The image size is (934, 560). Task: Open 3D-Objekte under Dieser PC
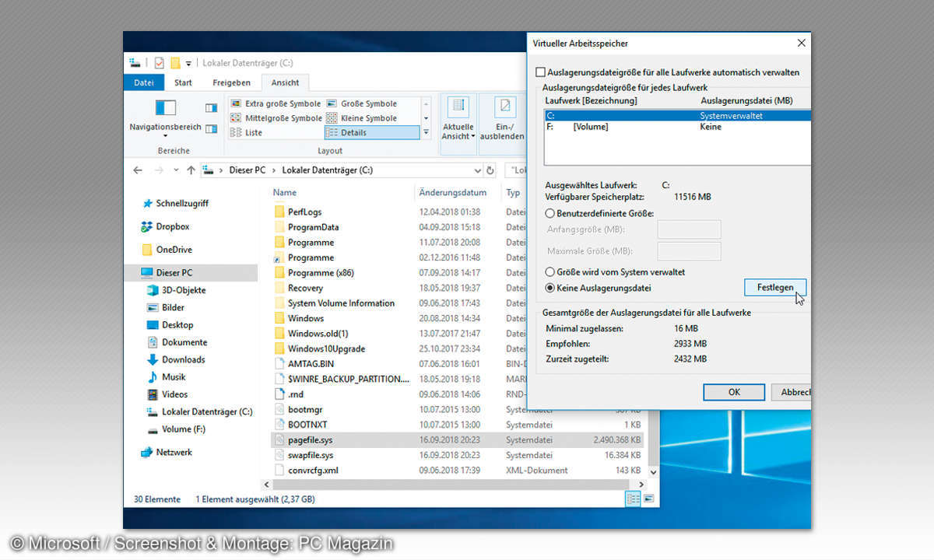(177, 290)
